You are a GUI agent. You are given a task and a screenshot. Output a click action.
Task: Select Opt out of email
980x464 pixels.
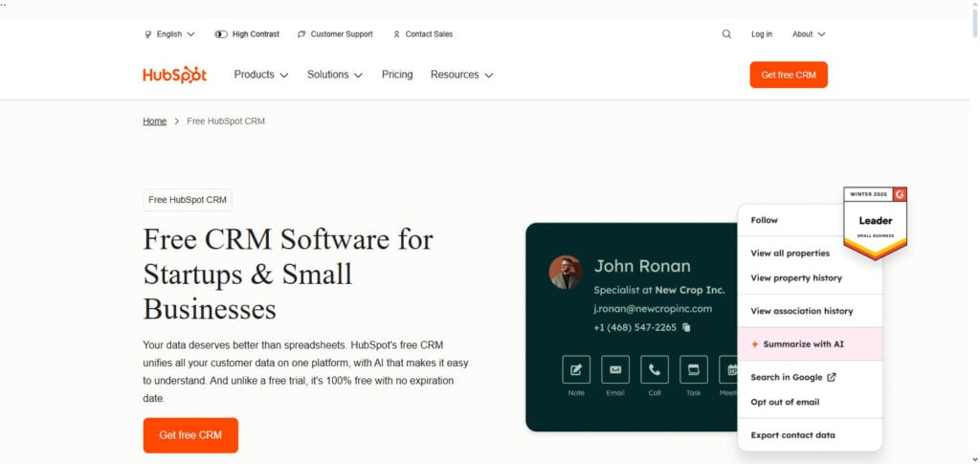tap(785, 402)
